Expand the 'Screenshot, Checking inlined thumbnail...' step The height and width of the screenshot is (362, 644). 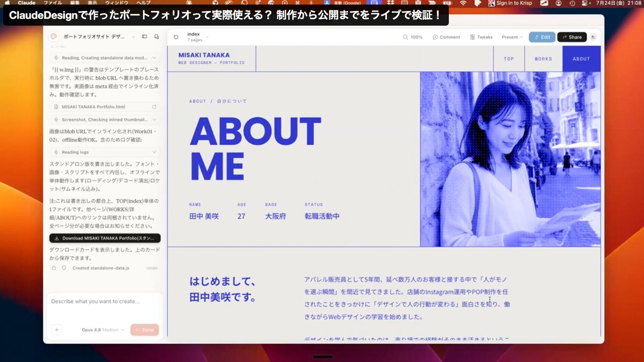pos(105,120)
